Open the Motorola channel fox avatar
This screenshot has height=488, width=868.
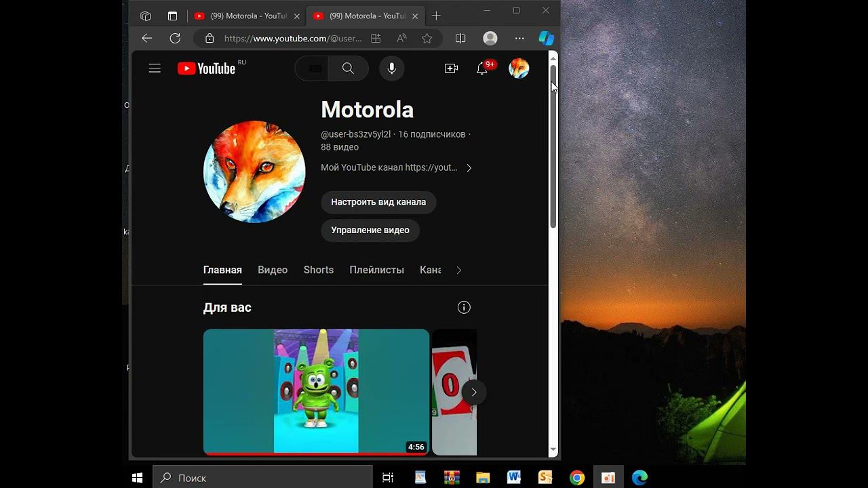click(x=254, y=172)
